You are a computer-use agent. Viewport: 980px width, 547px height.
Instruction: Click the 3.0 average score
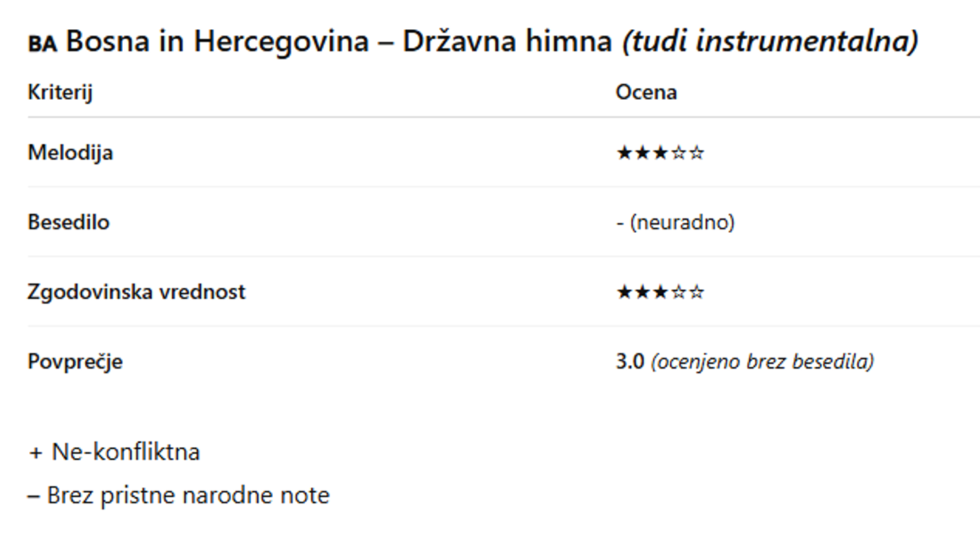click(630, 362)
